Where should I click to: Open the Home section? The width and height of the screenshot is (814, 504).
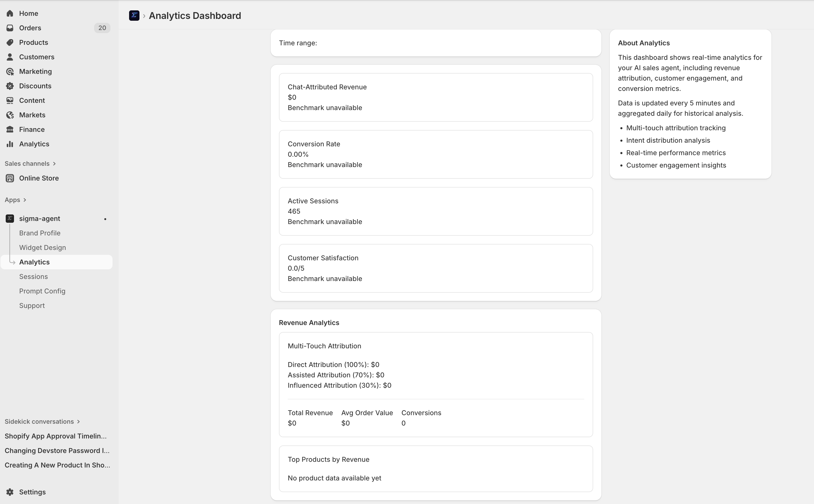click(x=28, y=13)
